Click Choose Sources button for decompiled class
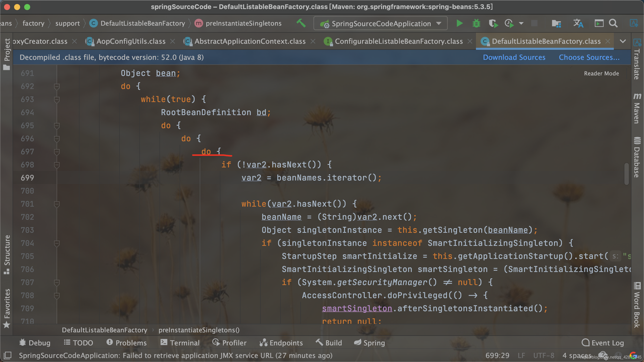The height and width of the screenshot is (362, 644). [588, 58]
